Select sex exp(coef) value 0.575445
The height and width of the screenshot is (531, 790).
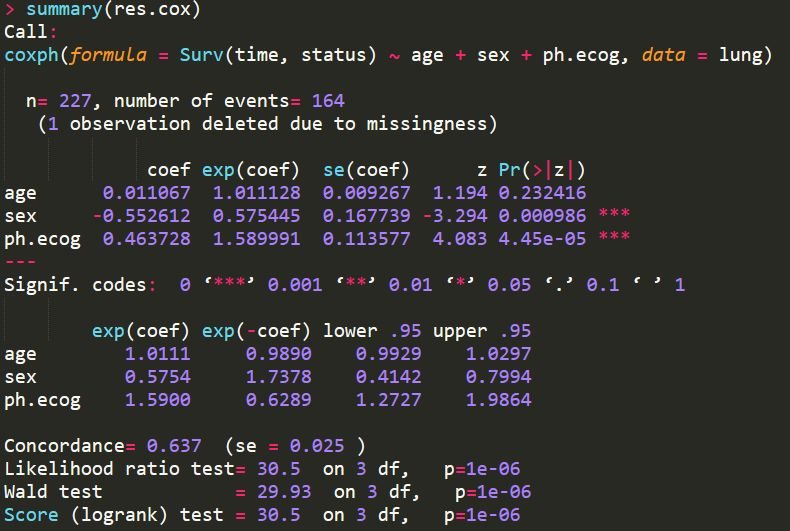click(256, 216)
